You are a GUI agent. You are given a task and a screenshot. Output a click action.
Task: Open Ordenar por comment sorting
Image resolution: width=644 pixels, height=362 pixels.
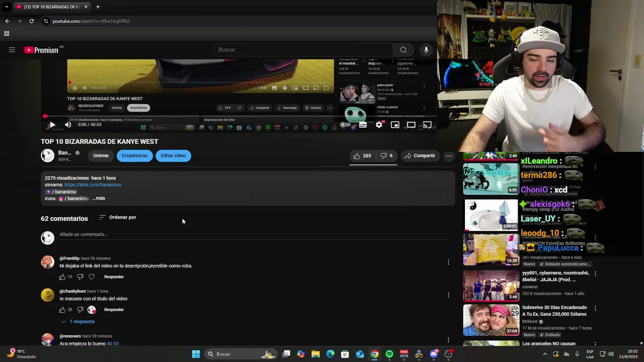pos(118,217)
